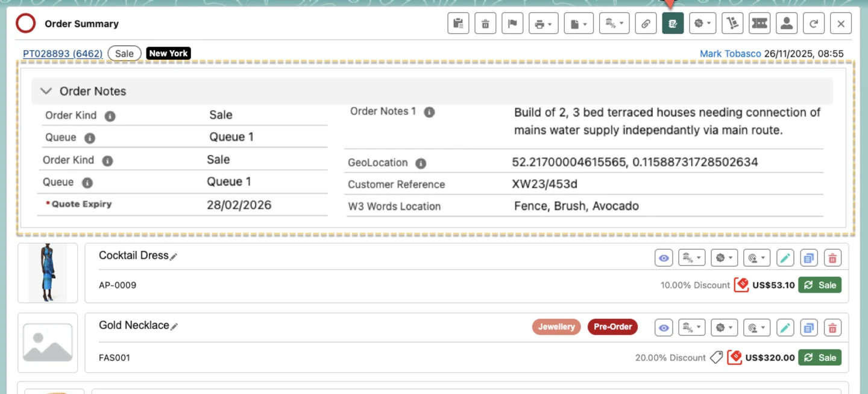Click the FAS001 product code
The height and width of the screenshot is (394, 868).
(x=115, y=358)
